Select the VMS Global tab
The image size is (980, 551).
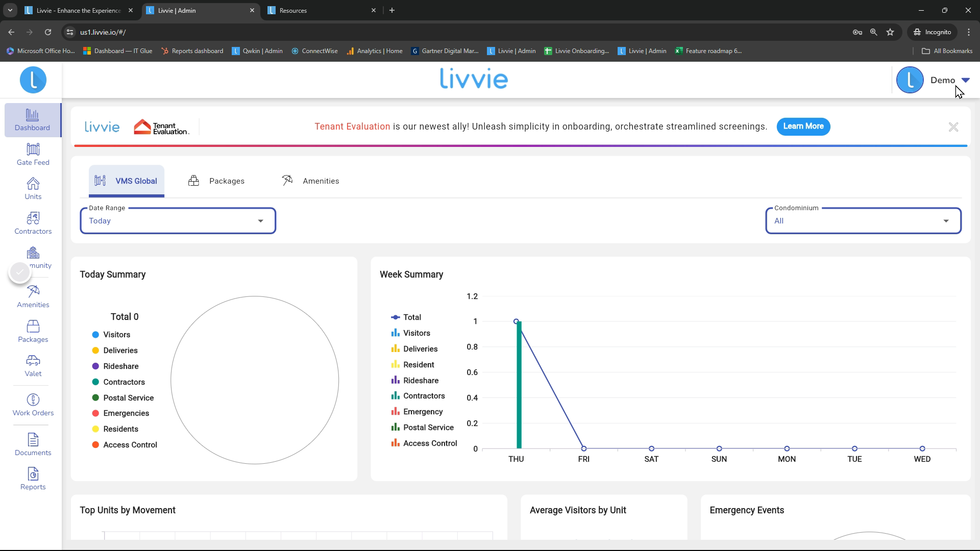(x=126, y=181)
